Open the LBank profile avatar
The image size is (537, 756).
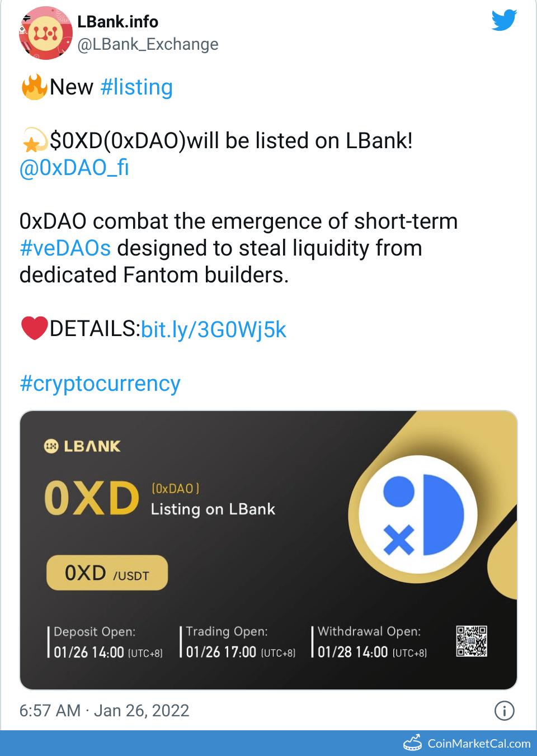46,33
